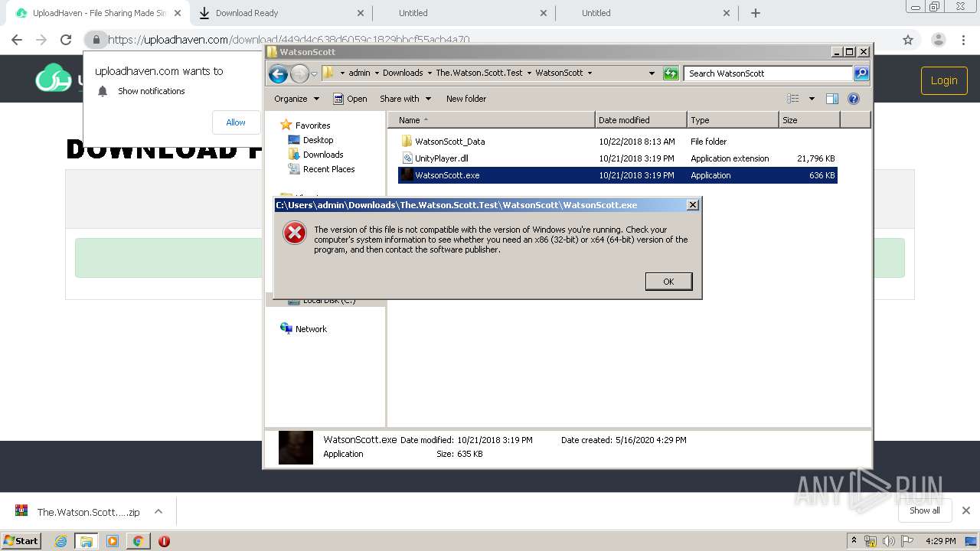Click the taskbar clock 4:29 PM
The image size is (980, 551).
[940, 541]
